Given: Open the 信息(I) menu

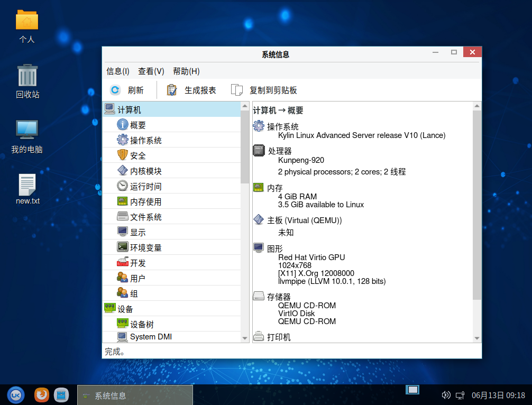Looking at the screenshot, I should pyautogui.click(x=118, y=71).
